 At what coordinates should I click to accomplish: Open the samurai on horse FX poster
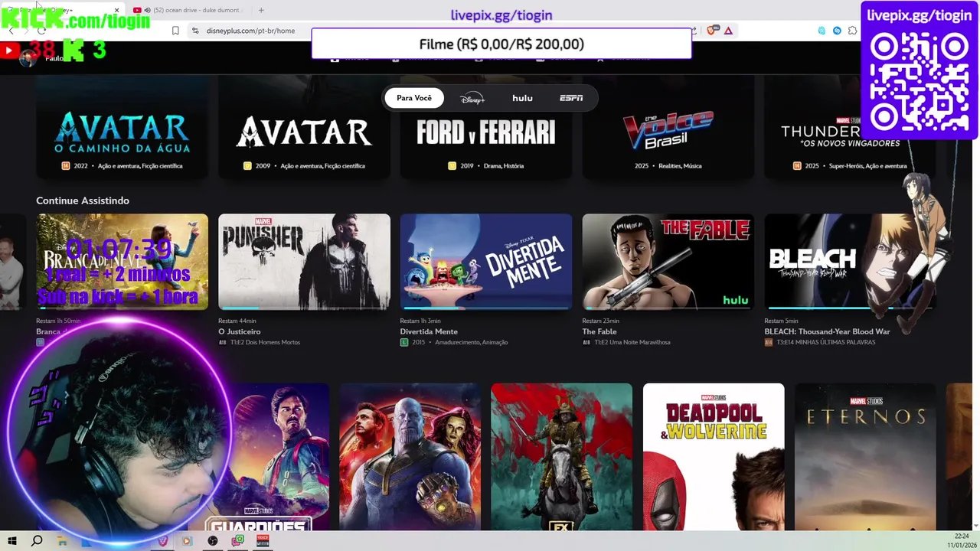coord(561,457)
